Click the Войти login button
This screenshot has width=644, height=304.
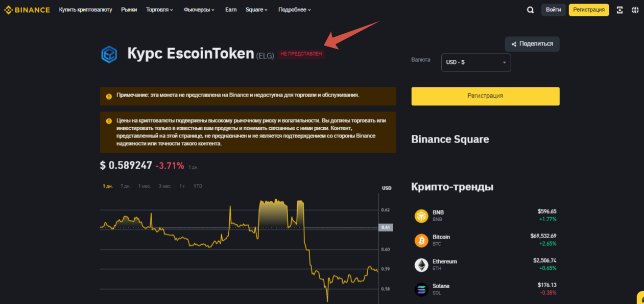(553, 10)
